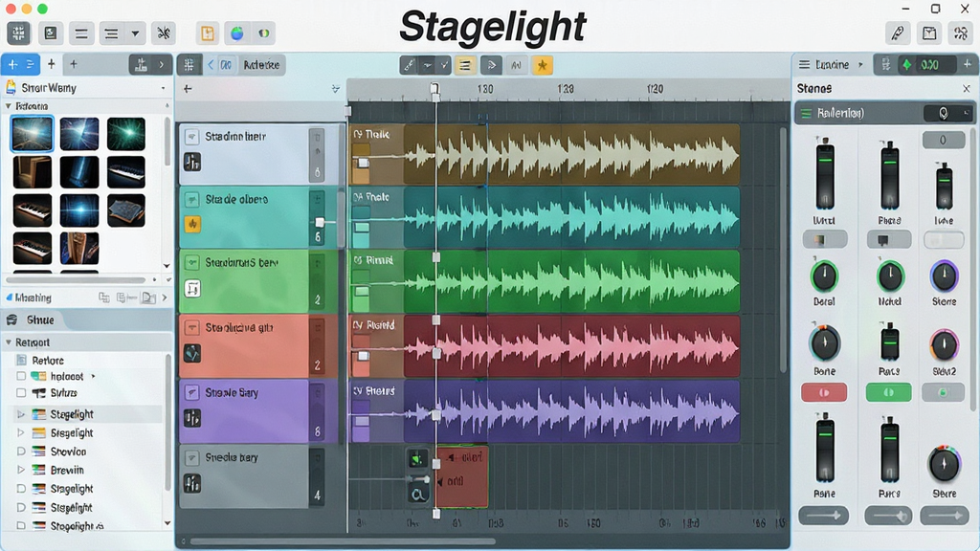Image resolution: width=980 pixels, height=551 pixels.
Task: Click the hamburger icon next to Euraine
Action: click(804, 64)
